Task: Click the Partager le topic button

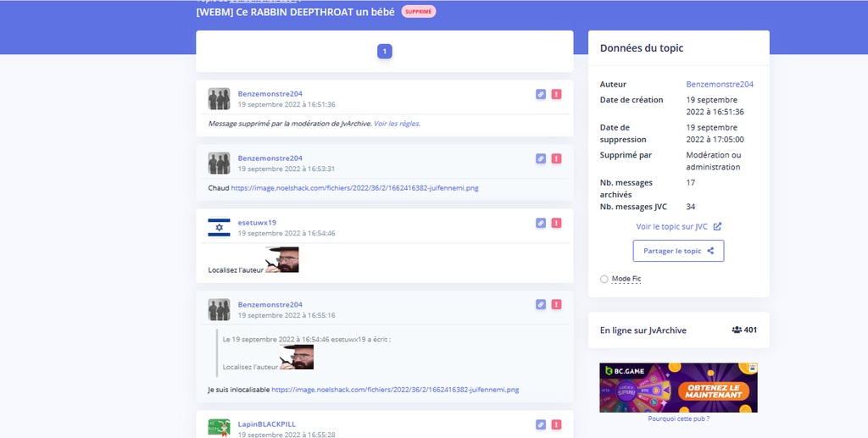Action: [679, 251]
